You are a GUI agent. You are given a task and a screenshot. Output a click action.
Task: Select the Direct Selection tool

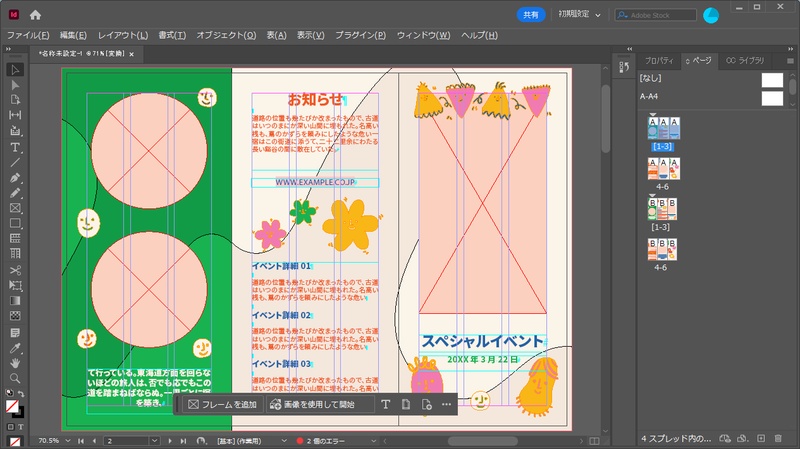15,85
